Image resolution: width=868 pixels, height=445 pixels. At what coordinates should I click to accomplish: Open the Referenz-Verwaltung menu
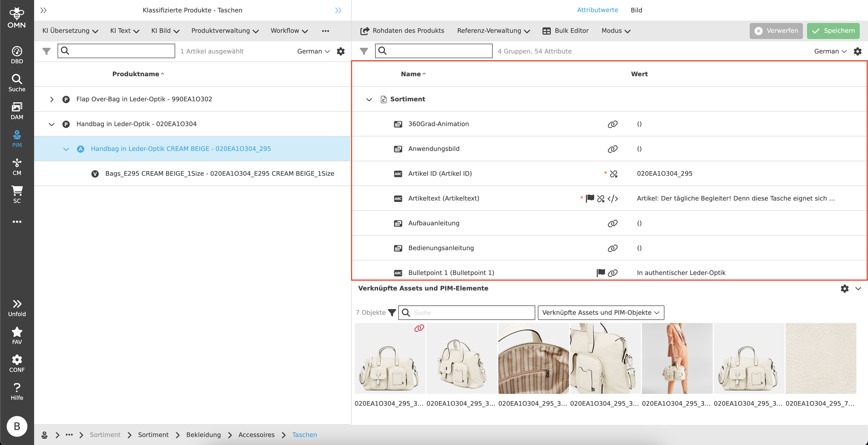(493, 31)
